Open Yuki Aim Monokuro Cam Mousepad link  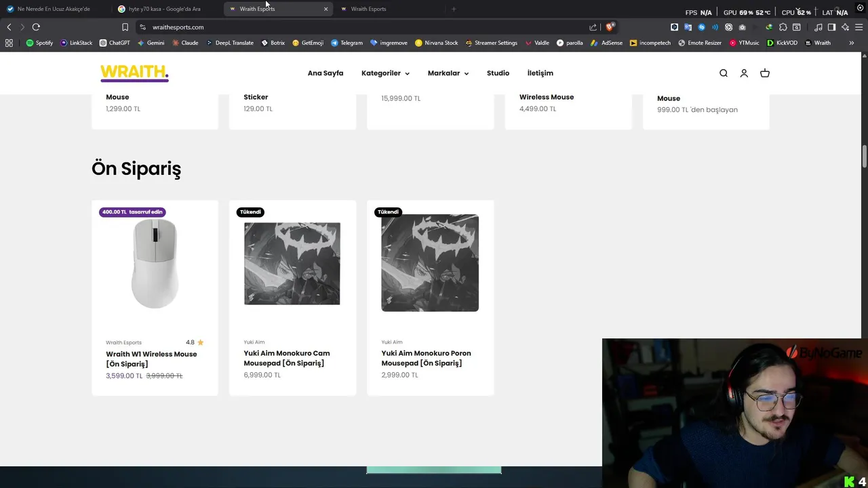(287, 358)
